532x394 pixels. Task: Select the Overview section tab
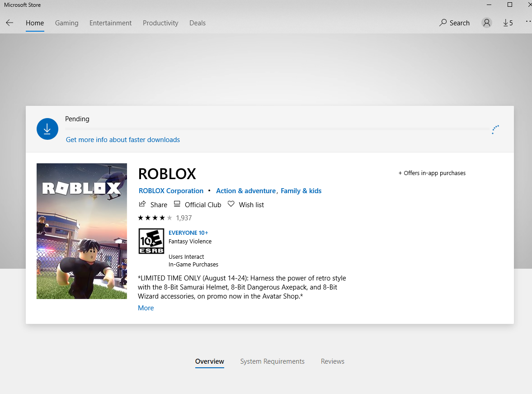[210, 361]
